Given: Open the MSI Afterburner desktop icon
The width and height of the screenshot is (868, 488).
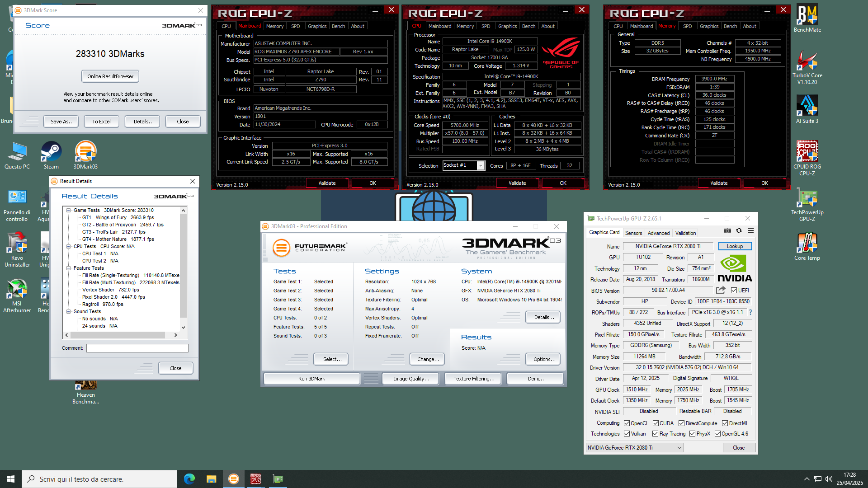Looking at the screenshot, I should [17, 296].
